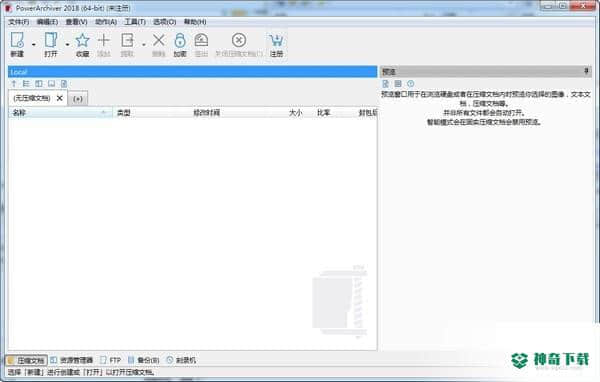Open the Extract dropdown arrow

(143, 45)
